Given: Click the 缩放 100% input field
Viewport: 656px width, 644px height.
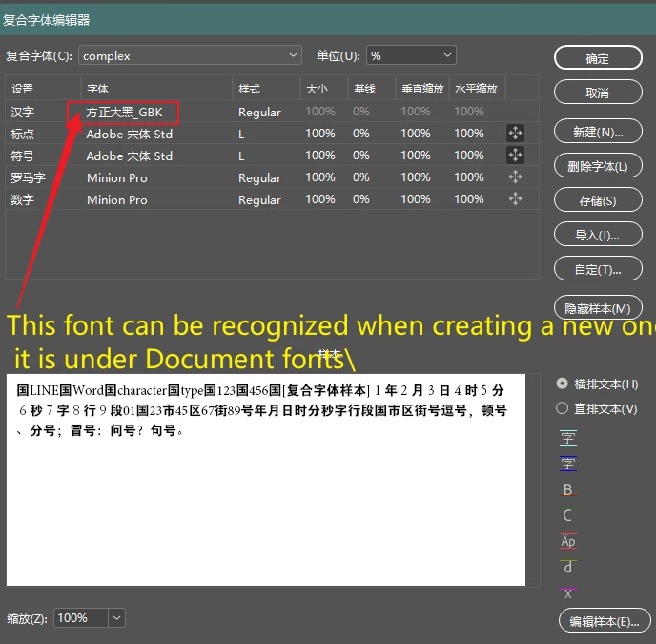Looking at the screenshot, I should [x=81, y=618].
